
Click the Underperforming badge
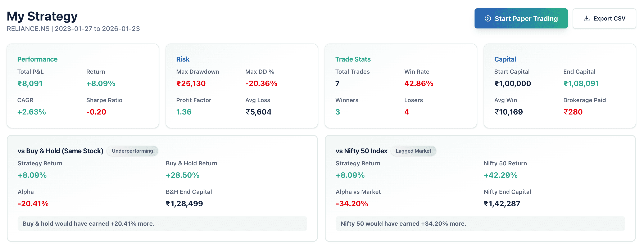(132, 151)
